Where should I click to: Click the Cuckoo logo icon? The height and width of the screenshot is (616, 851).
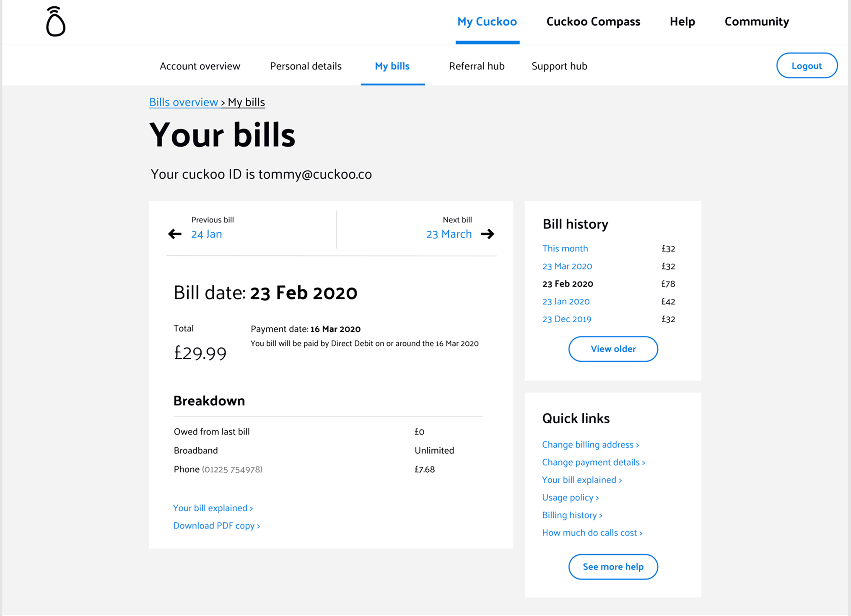[x=55, y=22]
